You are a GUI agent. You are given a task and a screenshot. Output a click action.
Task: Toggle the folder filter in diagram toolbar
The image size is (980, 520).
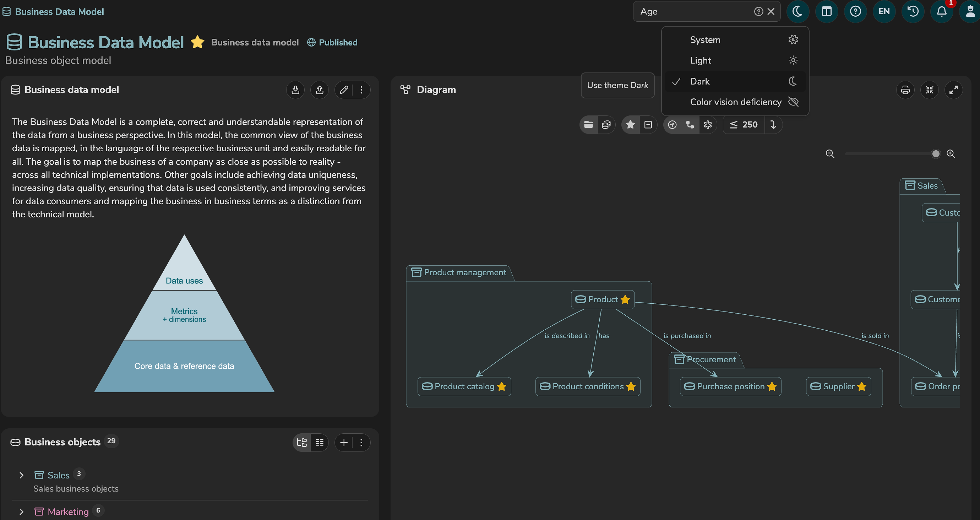588,124
